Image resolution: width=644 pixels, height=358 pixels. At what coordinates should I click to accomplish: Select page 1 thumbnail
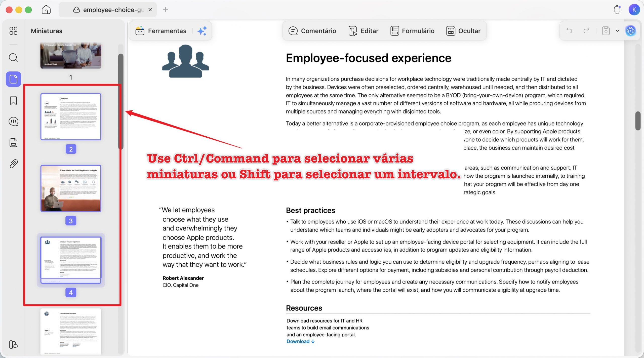[x=71, y=56]
